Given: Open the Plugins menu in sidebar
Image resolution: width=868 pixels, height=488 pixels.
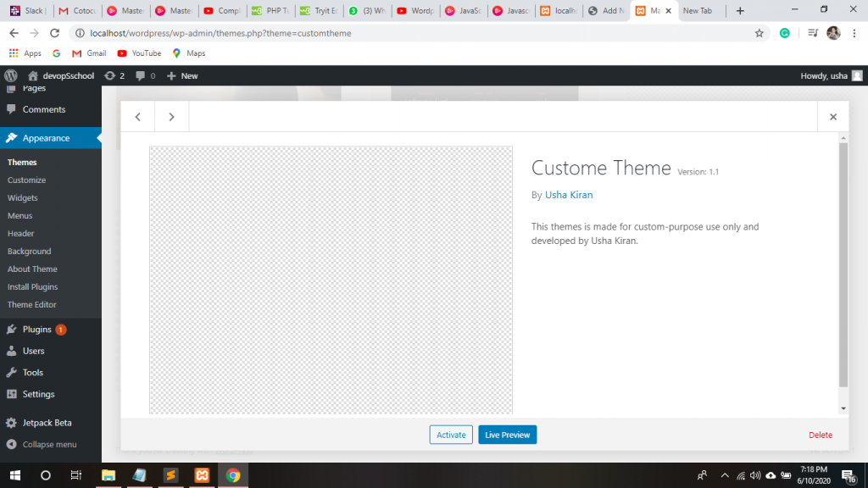Looking at the screenshot, I should pyautogui.click(x=37, y=330).
